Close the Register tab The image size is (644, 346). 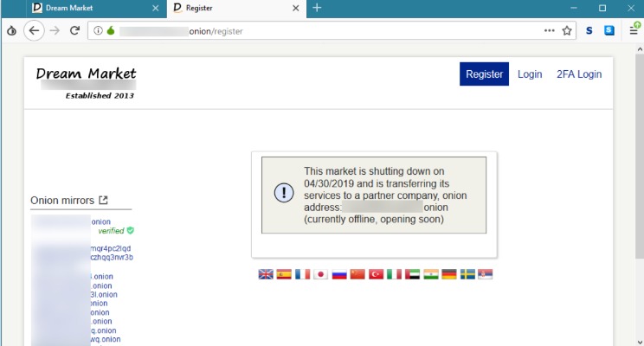click(x=296, y=8)
